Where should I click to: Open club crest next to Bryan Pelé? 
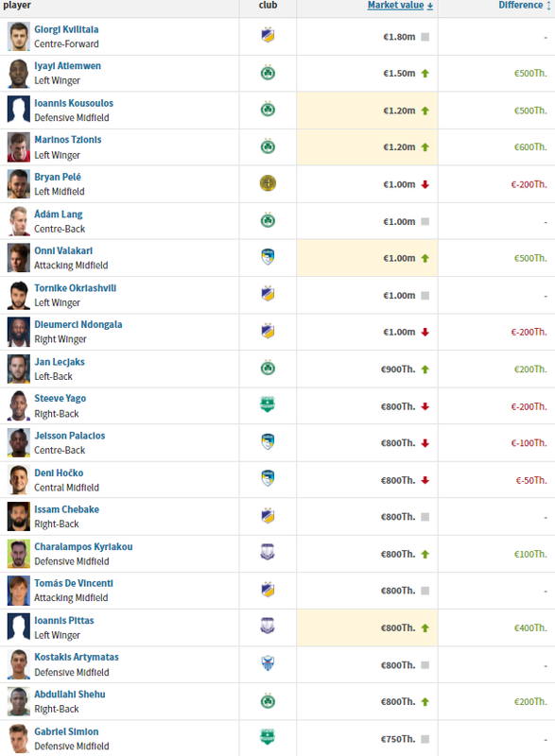(x=268, y=183)
